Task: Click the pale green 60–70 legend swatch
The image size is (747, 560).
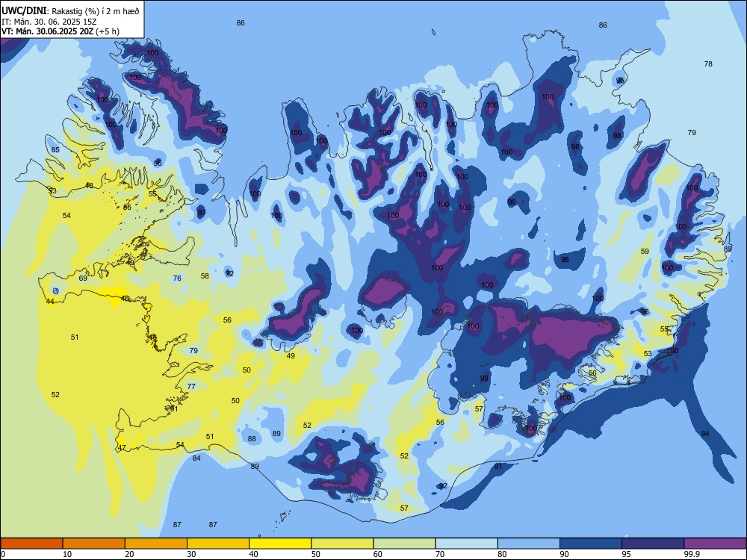Action: 404,544
